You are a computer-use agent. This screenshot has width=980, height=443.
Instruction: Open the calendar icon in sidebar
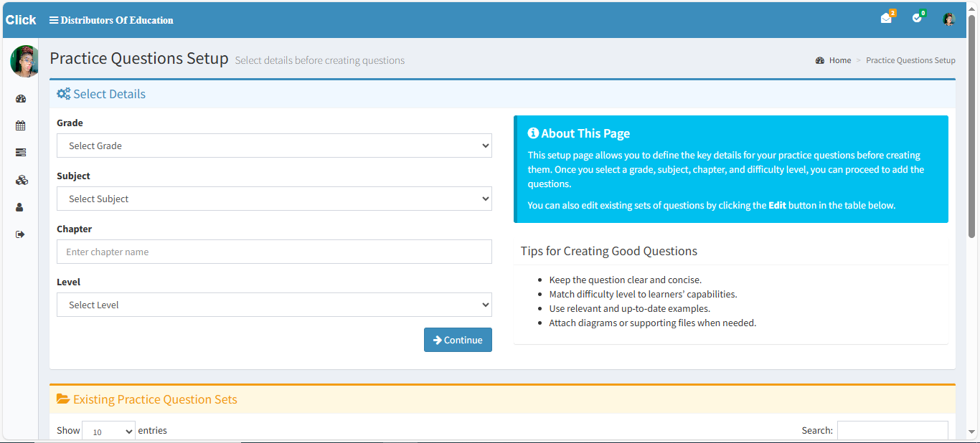pos(21,125)
